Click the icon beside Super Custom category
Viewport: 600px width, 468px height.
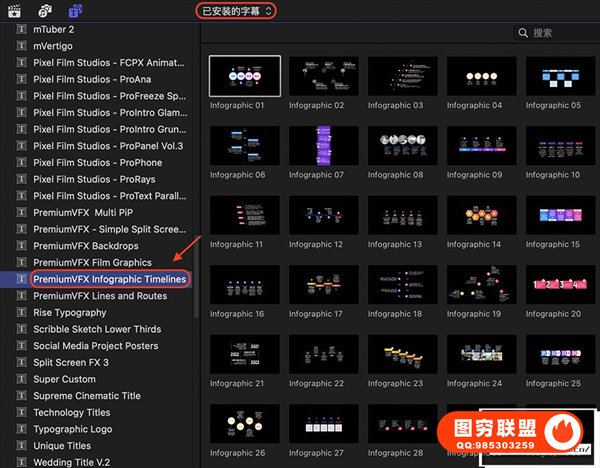[x=21, y=379]
